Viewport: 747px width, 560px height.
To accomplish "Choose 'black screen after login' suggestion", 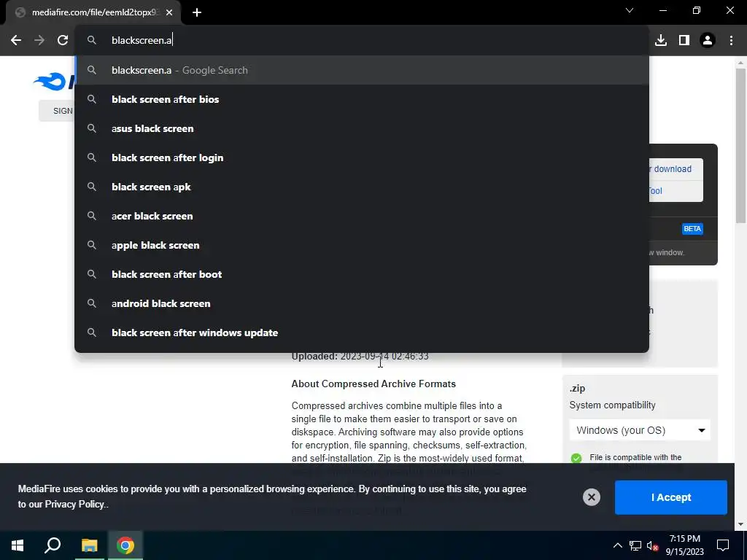I will pos(362,157).
